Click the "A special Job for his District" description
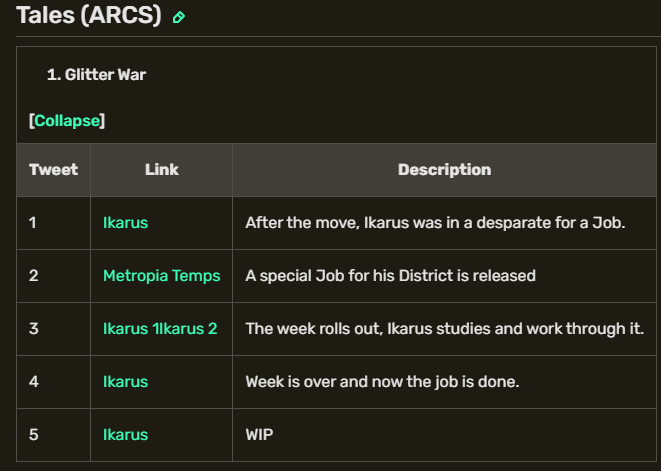The width and height of the screenshot is (661, 471). click(x=390, y=275)
